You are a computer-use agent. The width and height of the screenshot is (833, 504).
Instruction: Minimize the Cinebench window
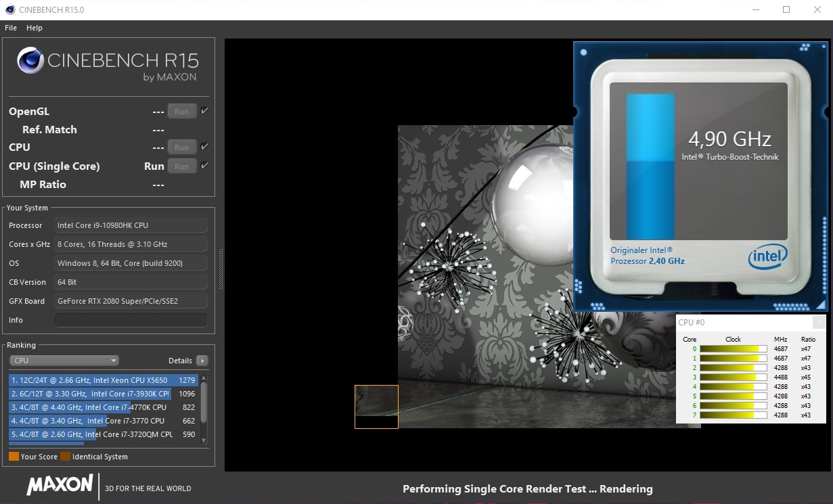click(755, 9)
